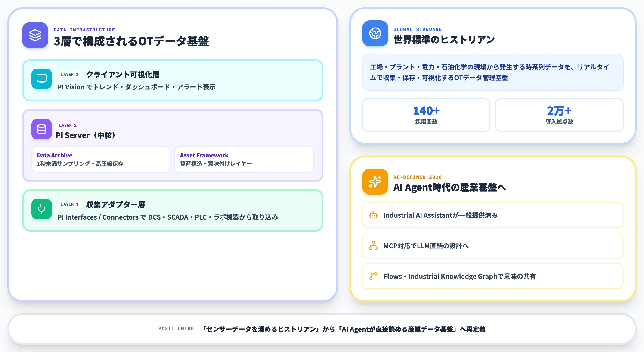Click the PI Vision でトレンド description text

coord(136,87)
